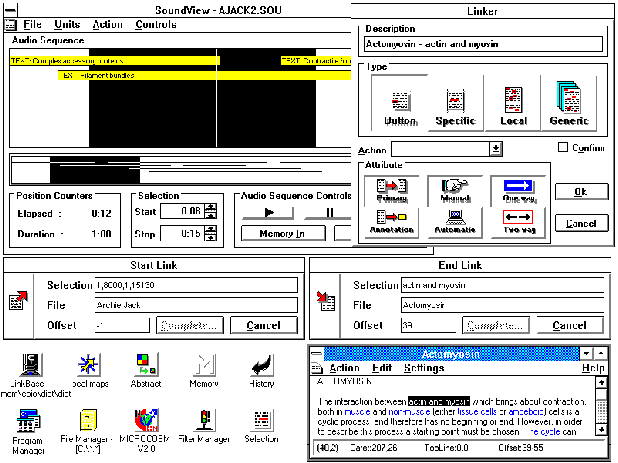Open the Abstract desktop icon
Viewport: 618px width, 463px height.
click(146, 367)
